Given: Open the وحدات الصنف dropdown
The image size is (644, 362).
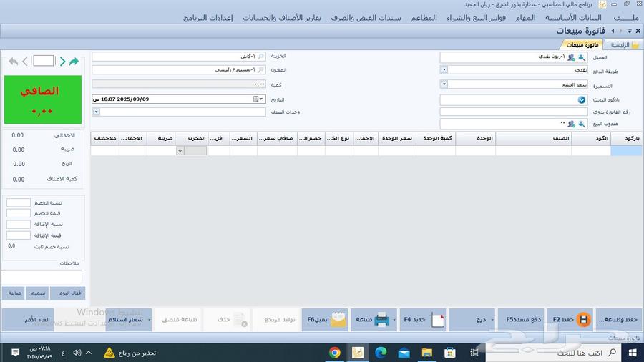Looking at the screenshot, I should tap(96, 112).
